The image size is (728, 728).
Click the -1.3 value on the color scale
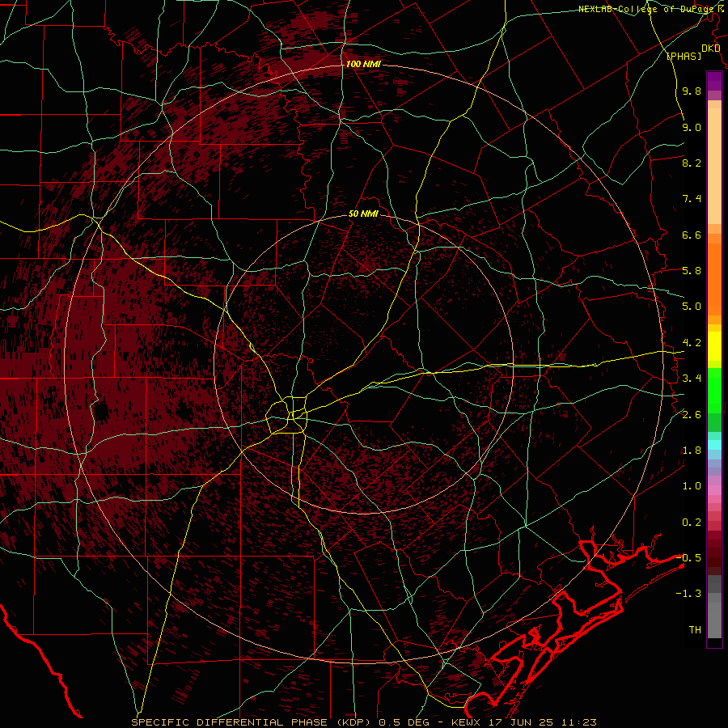click(x=688, y=594)
